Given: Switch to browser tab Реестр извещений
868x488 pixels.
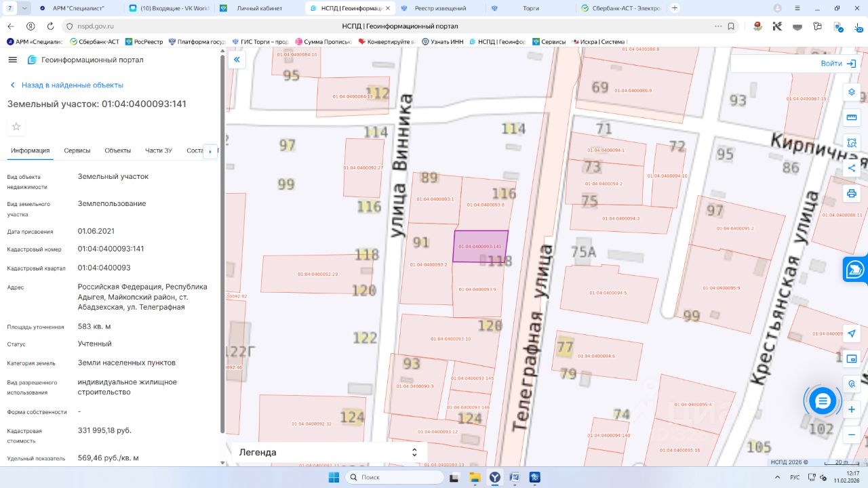Looking at the screenshot, I should pyautogui.click(x=440, y=8).
